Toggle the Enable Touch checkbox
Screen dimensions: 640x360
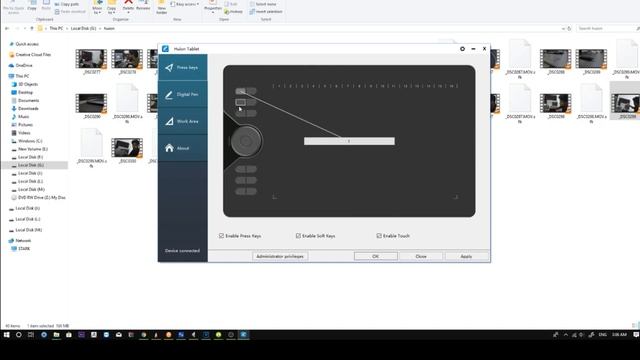coord(379,236)
